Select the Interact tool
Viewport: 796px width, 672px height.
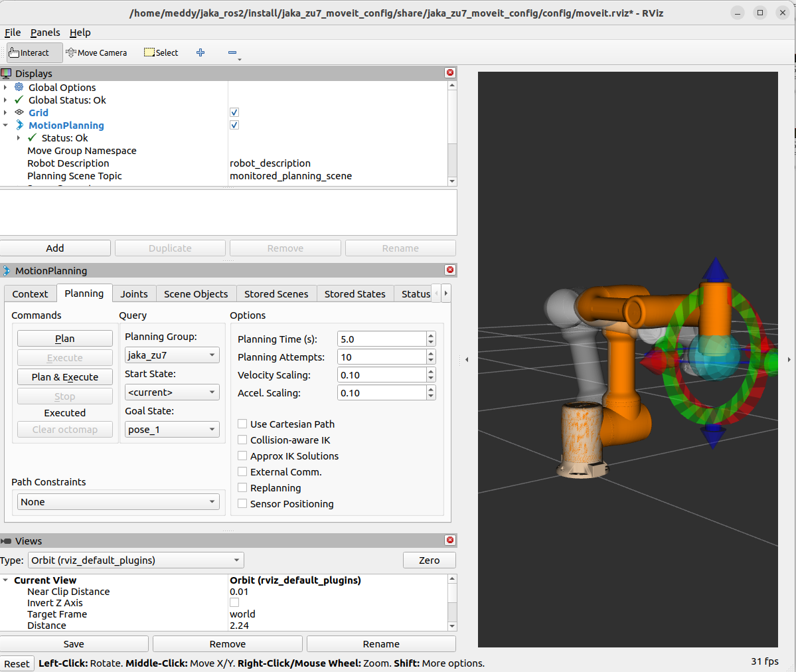pos(29,52)
